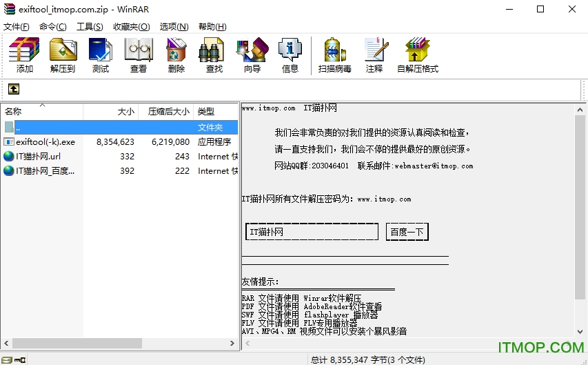This screenshot has width=588, height=365.
Task: Go up one folder level button
Action: click(14, 89)
